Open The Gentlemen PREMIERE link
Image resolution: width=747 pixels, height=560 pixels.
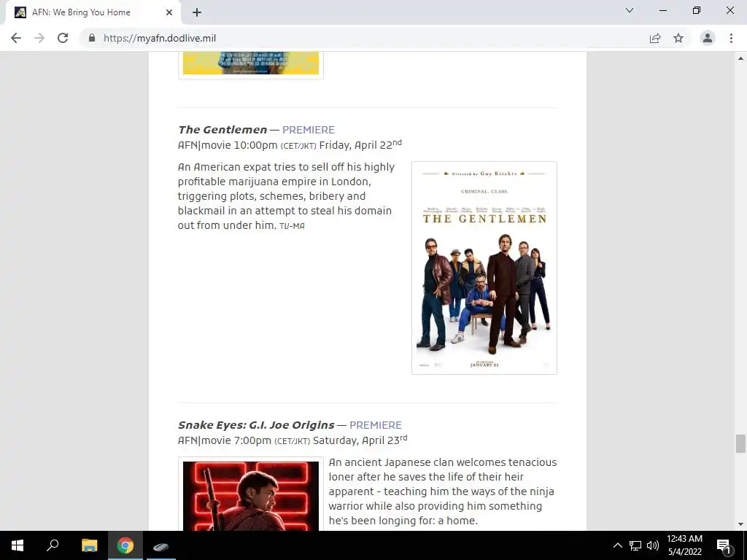309,130
